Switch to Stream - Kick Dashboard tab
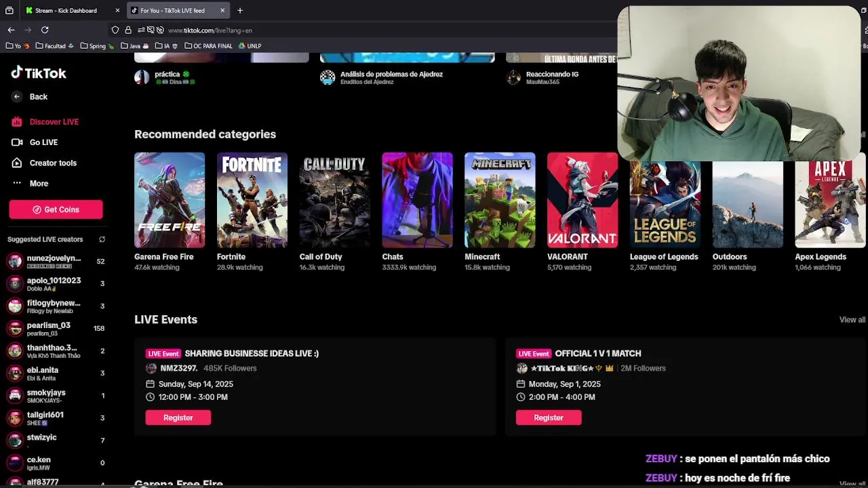The image size is (868, 488). pyautogui.click(x=72, y=10)
